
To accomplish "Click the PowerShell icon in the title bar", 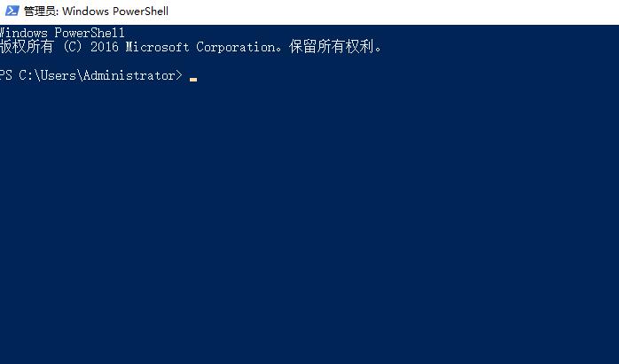I will tap(12, 12).
